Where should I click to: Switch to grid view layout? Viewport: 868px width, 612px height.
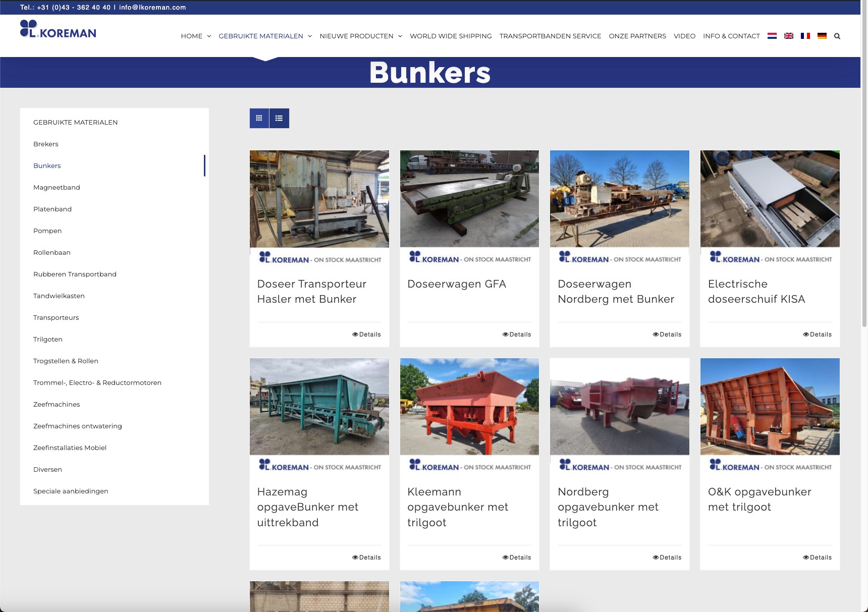[x=259, y=118]
